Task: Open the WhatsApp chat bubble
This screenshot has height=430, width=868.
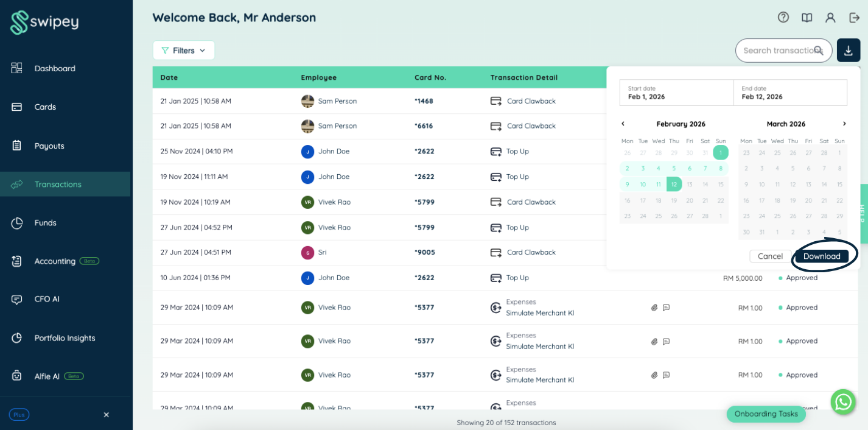Action: coord(843,402)
